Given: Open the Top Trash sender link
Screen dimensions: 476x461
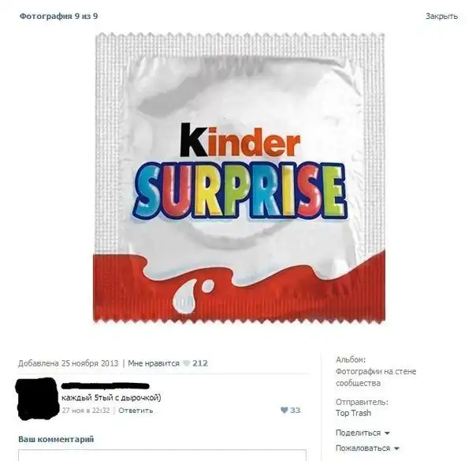Looking at the screenshot, I should click(x=353, y=413).
